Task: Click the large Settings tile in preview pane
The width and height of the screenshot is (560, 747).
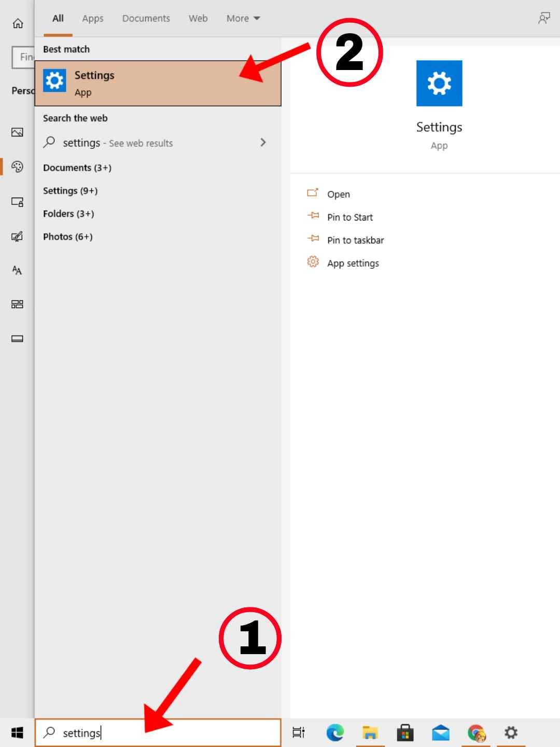Action: (439, 84)
